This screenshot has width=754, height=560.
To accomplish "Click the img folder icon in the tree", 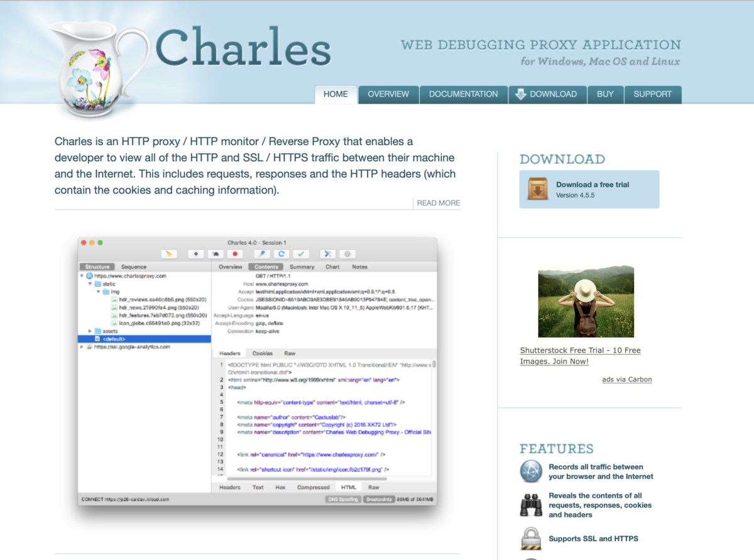I will pos(106,292).
